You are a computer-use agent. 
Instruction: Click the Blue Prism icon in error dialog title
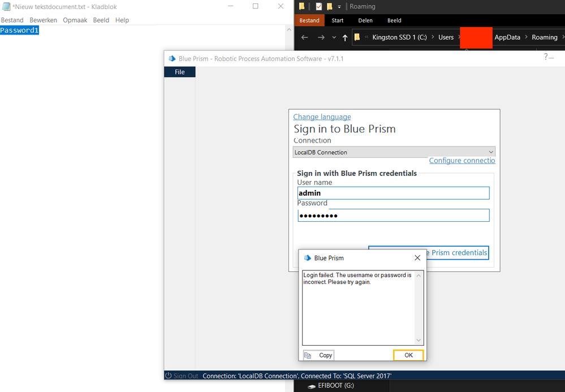click(x=307, y=258)
